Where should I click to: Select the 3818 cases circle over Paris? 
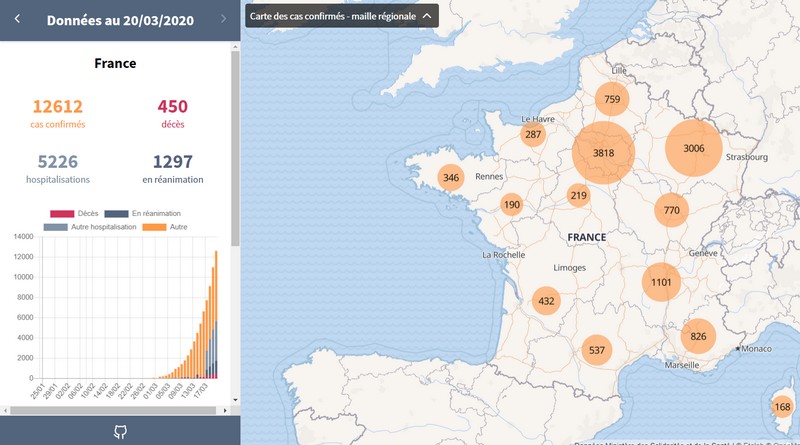[x=603, y=153]
